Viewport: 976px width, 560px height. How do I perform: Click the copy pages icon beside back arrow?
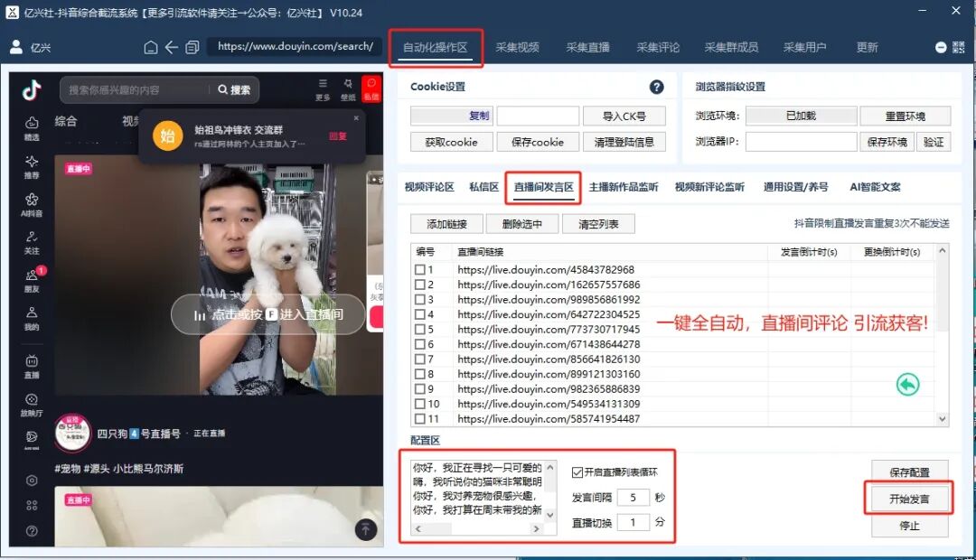[x=192, y=47]
